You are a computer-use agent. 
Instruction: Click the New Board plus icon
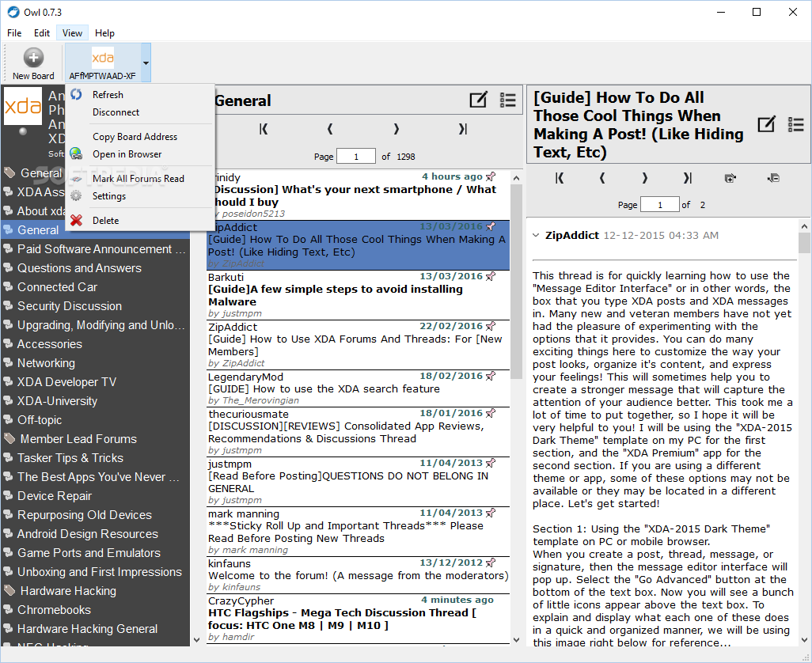[x=33, y=58]
